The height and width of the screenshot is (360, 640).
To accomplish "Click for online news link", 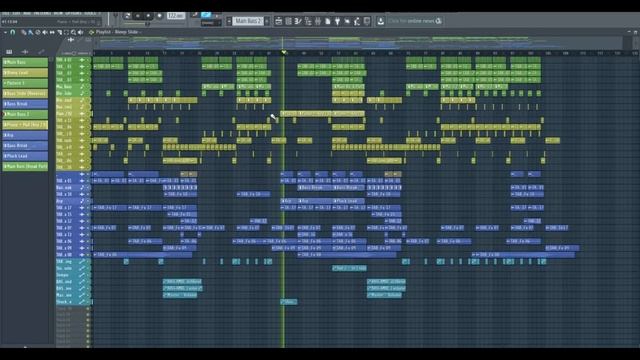I will click(411, 21).
